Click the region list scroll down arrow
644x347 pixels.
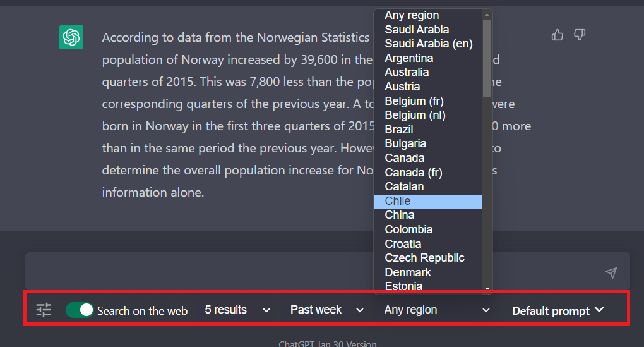487,289
